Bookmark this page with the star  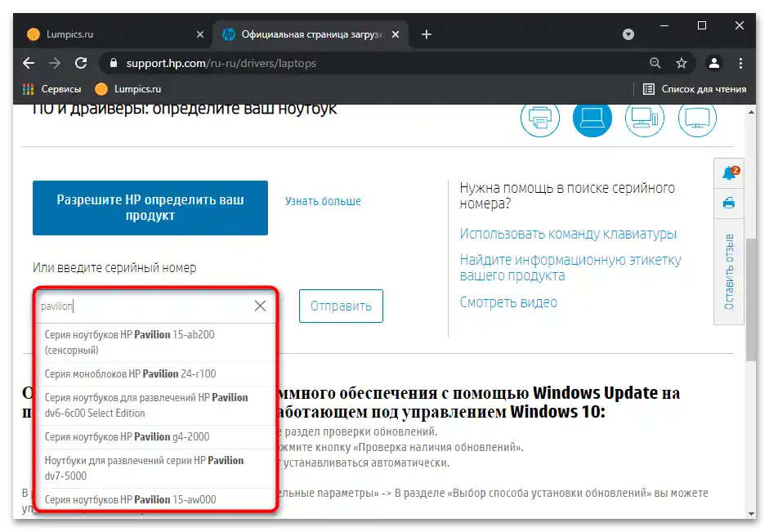pos(682,63)
